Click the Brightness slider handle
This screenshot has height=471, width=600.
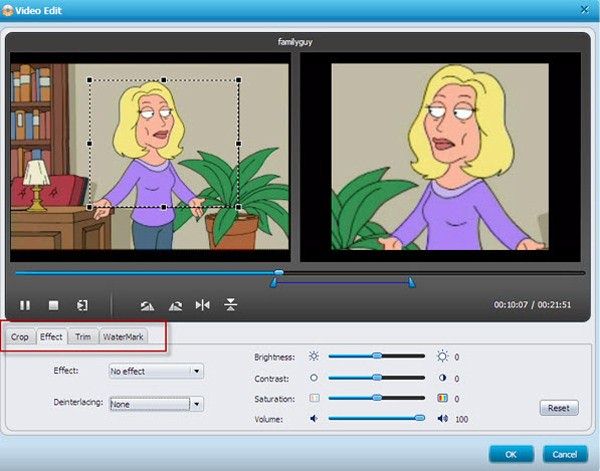click(x=377, y=356)
